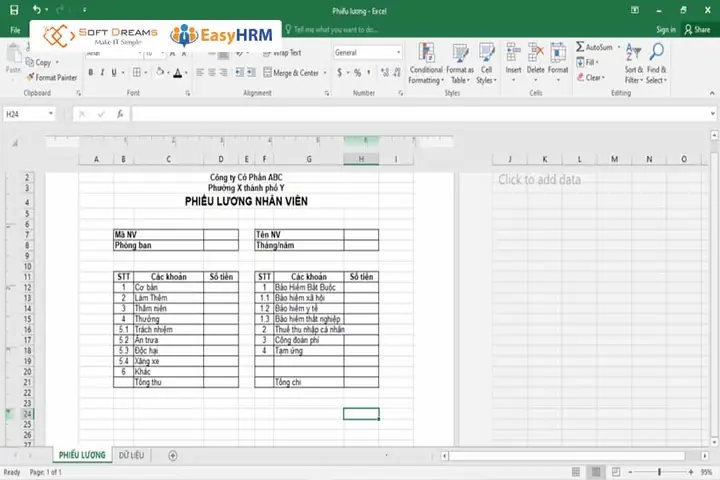Click the Share button
Viewport: 720px width, 480px height.
(697, 29)
